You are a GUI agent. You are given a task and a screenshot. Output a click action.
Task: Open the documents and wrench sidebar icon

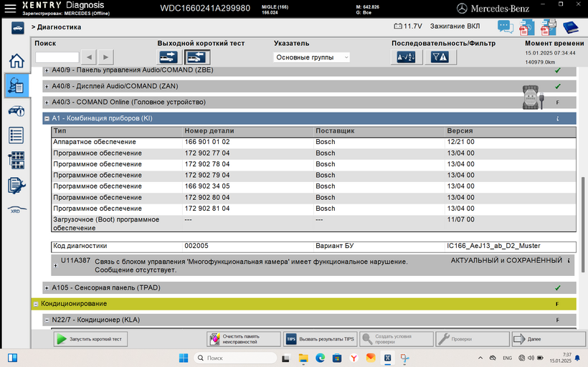pos(16,185)
